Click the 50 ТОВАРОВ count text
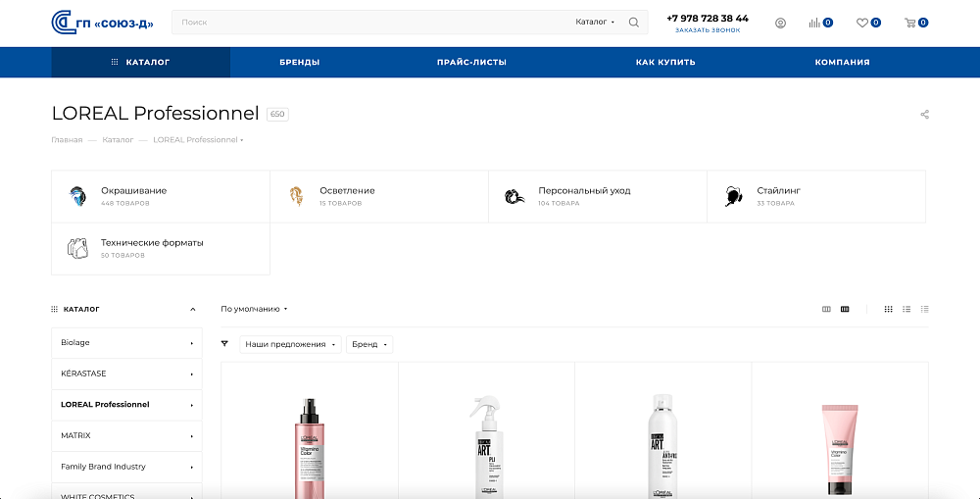Viewport: 980px width, 499px height. point(122,255)
